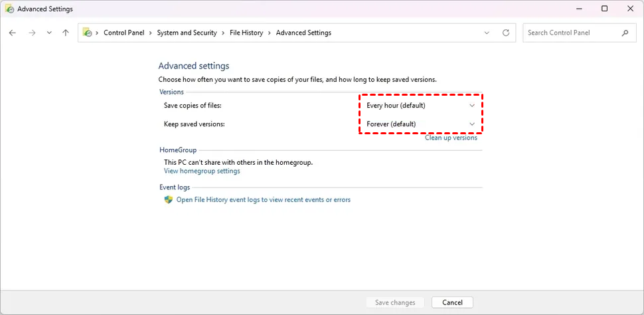Click the File History icon in address bar
Screen dimensions: 644x315
coord(87,33)
